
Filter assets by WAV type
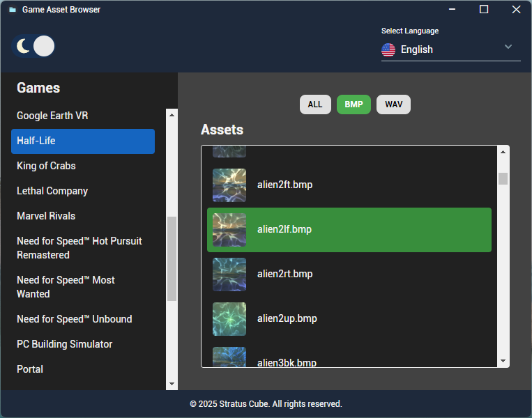coord(393,104)
